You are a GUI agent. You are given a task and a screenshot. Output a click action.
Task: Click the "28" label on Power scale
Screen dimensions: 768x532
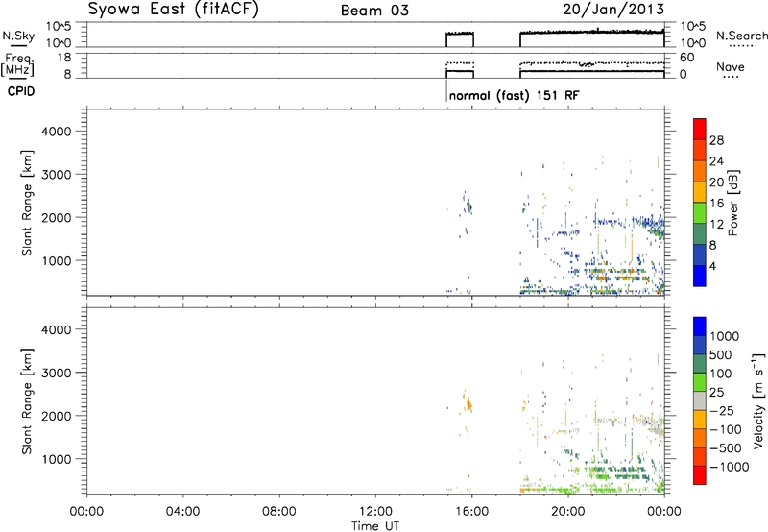716,140
